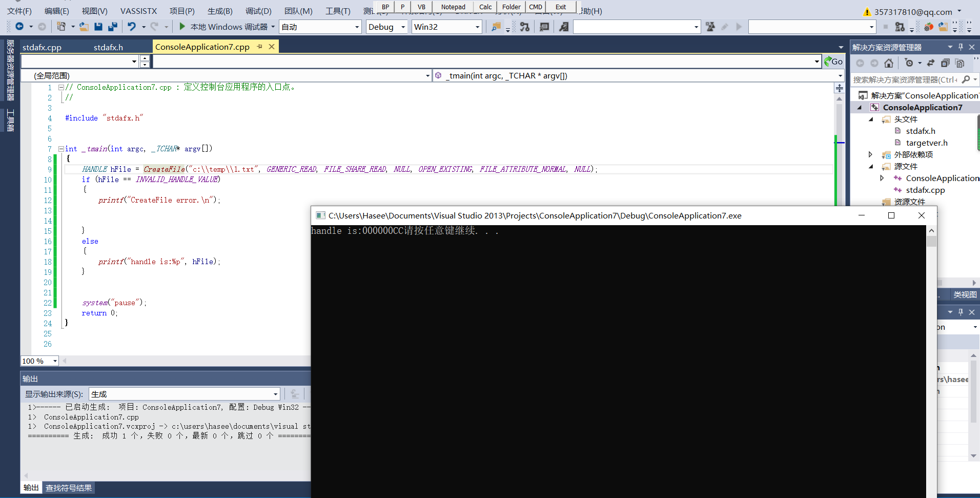980x498 pixels.
Task: Save the current file with floppy icon
Action: click(98, 27)
